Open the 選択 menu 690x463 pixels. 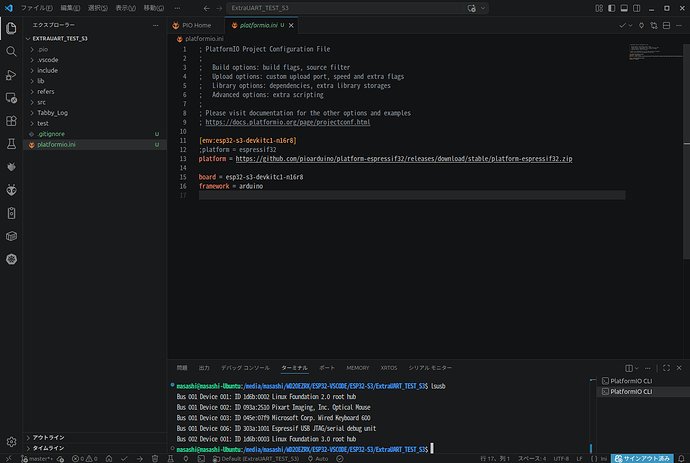click(98, 8)
